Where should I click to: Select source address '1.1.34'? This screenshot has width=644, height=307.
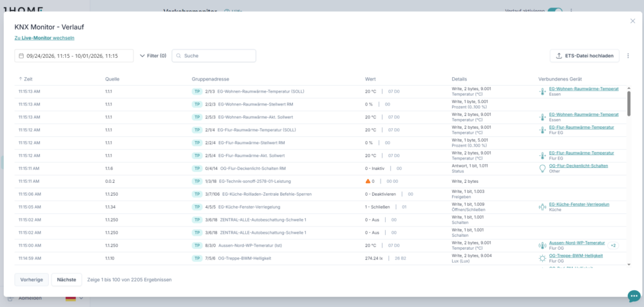click(109, 207)
